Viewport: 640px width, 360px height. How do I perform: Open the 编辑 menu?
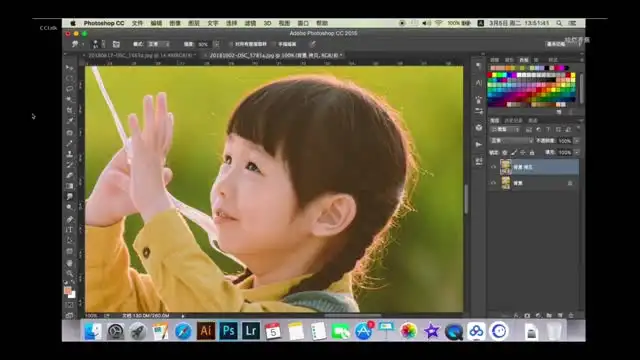(x=156, y=23)
